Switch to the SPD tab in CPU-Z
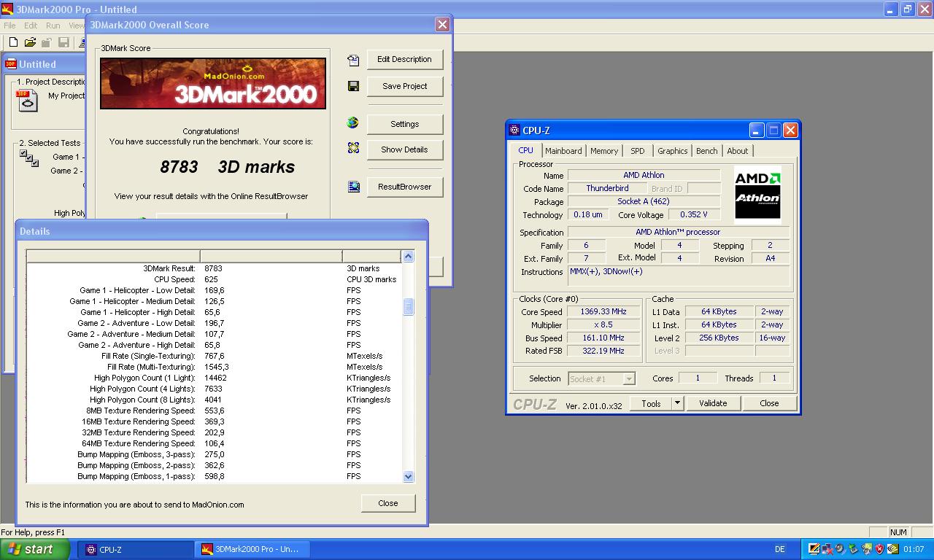 [638, 151]
